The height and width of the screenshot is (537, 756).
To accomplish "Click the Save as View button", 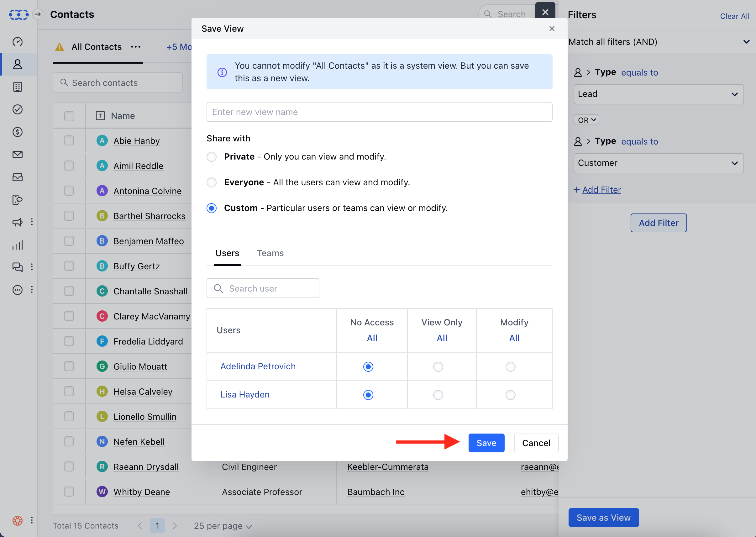I will (603, 518).
